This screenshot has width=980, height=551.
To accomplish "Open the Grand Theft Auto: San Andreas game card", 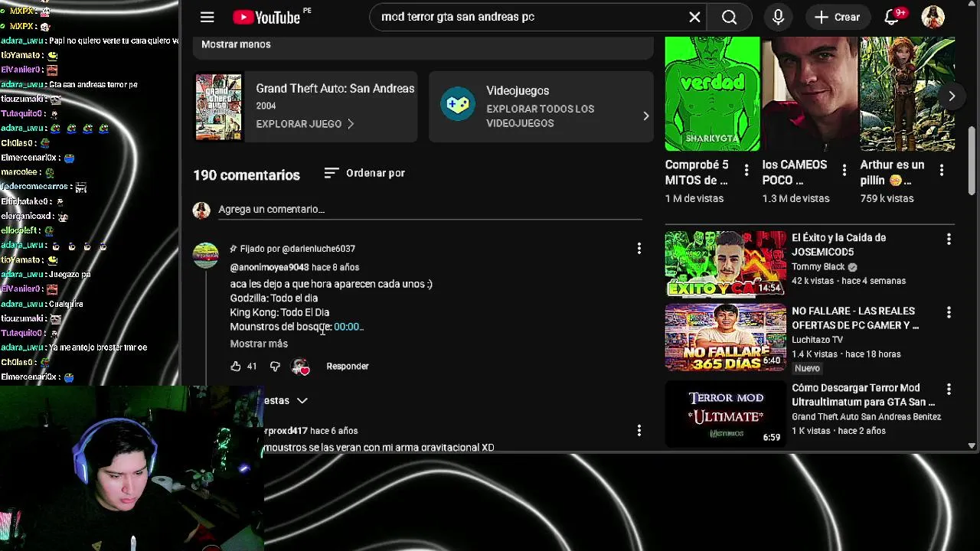I will (x=305, y=107).
